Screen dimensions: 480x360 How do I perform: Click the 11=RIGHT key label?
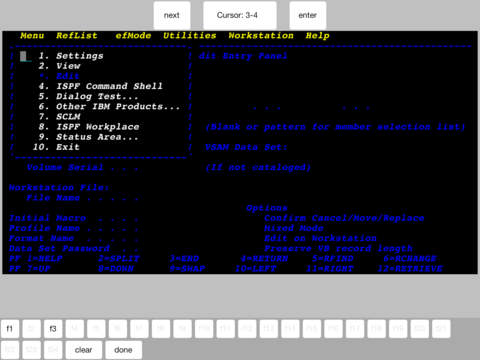[x=329, y=269]
